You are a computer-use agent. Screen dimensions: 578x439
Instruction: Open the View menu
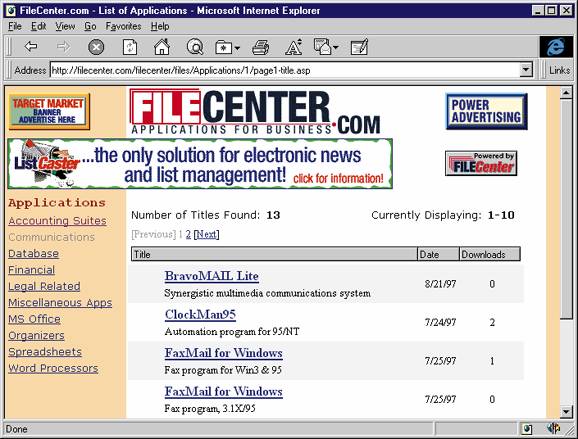point(65,27)
